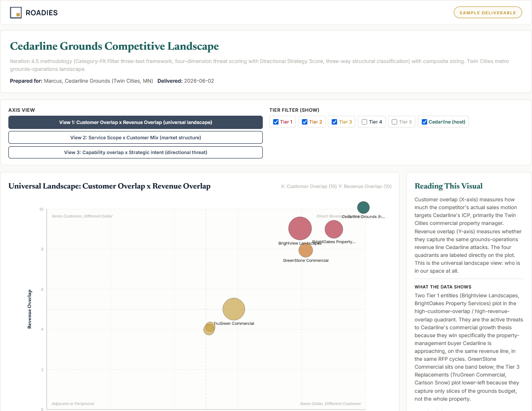The width and height of the screenshot is (532, 411).
Task: Enable the Tier 4 filter
Action: (x=364, y=122)
